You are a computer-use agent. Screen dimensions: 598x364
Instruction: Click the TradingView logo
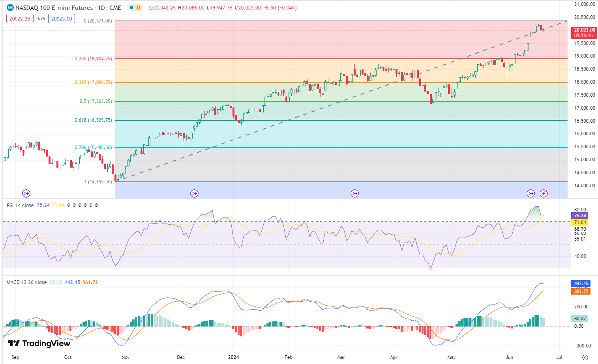tap(39, 343)
